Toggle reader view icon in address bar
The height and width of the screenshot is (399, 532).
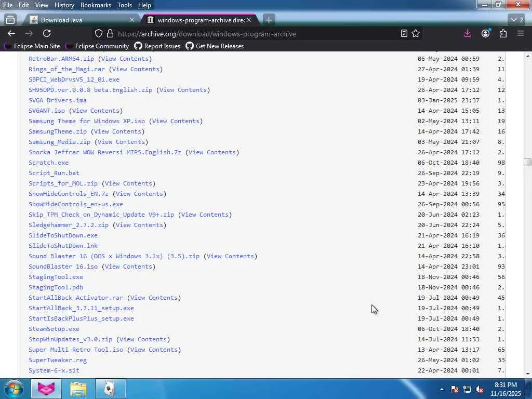pos(404,33)
